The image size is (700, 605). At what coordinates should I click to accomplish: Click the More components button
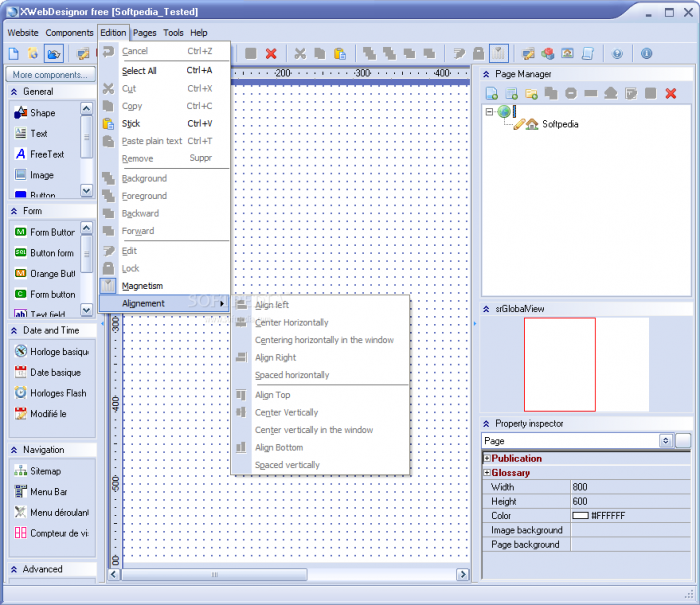click(49, 75)
